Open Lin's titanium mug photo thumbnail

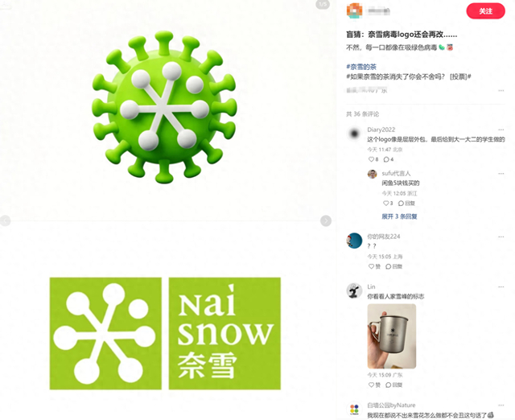click(392, 336)
